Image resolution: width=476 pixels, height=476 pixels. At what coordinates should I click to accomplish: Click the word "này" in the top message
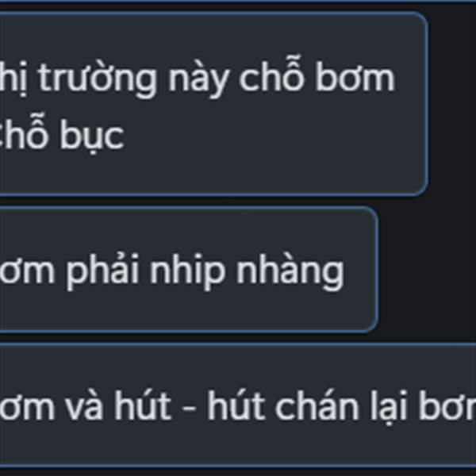click(198, 82)
